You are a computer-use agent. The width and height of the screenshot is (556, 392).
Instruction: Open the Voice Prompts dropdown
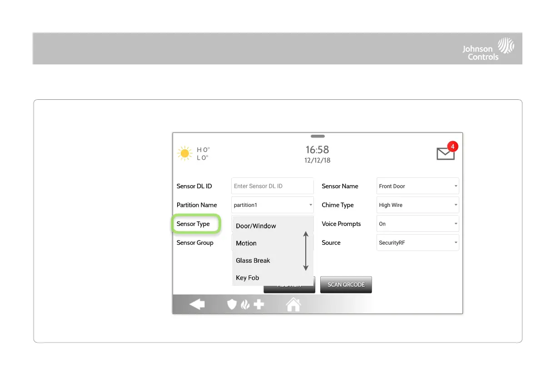(418, 224)
